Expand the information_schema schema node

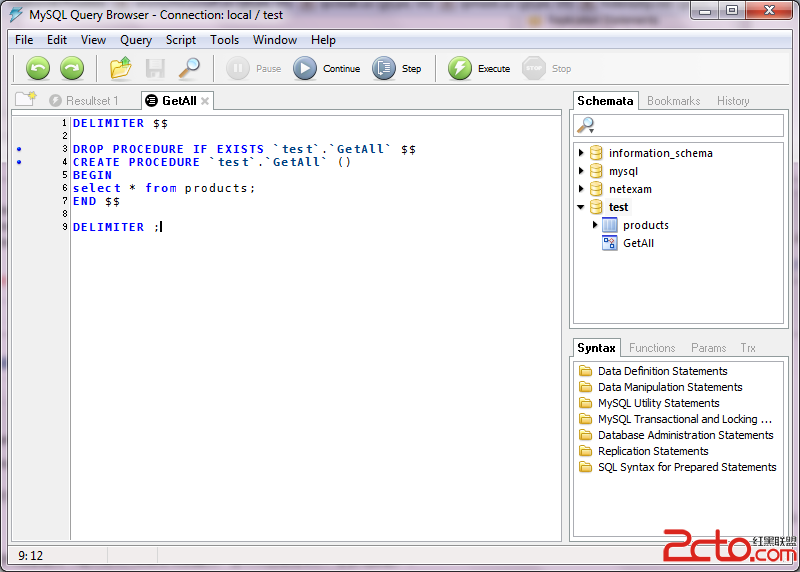pyautogui.click(x=581, y=153)
